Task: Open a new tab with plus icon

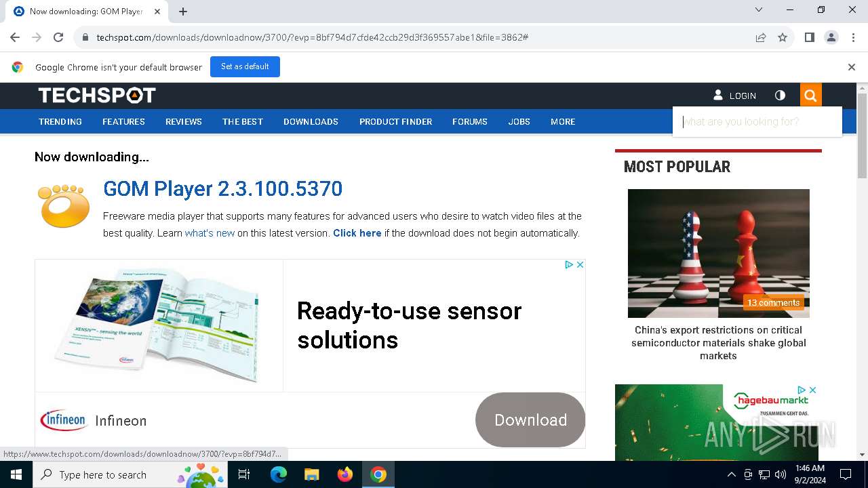Action: [183, 12]
